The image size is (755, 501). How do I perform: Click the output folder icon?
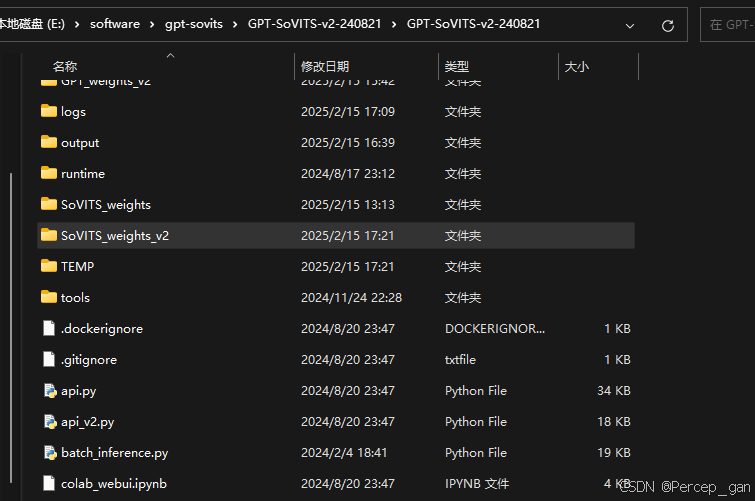coord(49,142)
